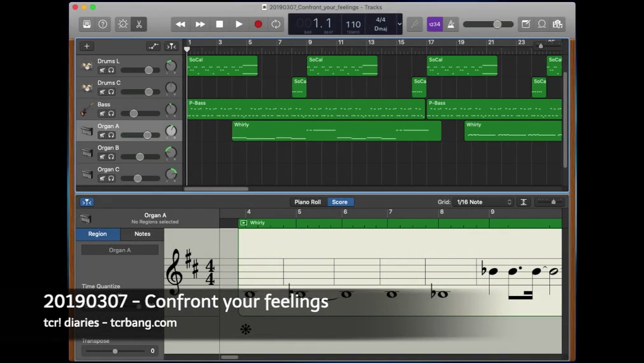Image resolution: width=644 pixels, height=363 pixels.
Task: Toggle the metronome
Action: click(451, 24)
